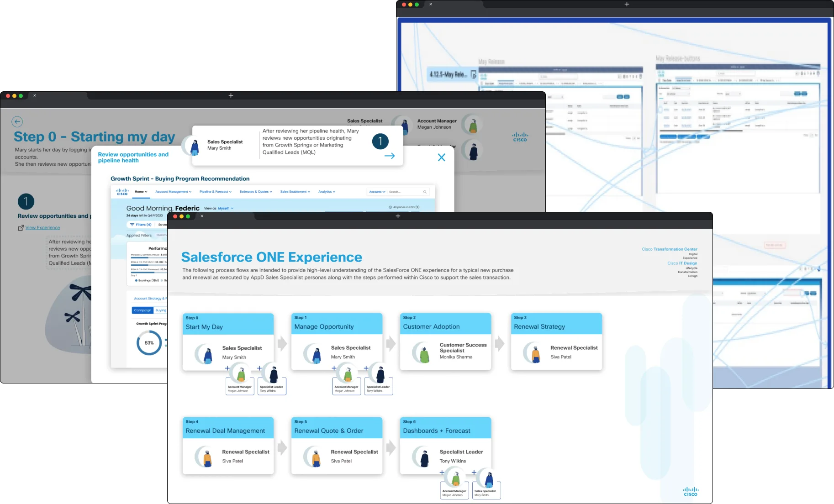834x504 pixels.
Task: Open a new tab in Salesforce ONE window
Action: 398,216
